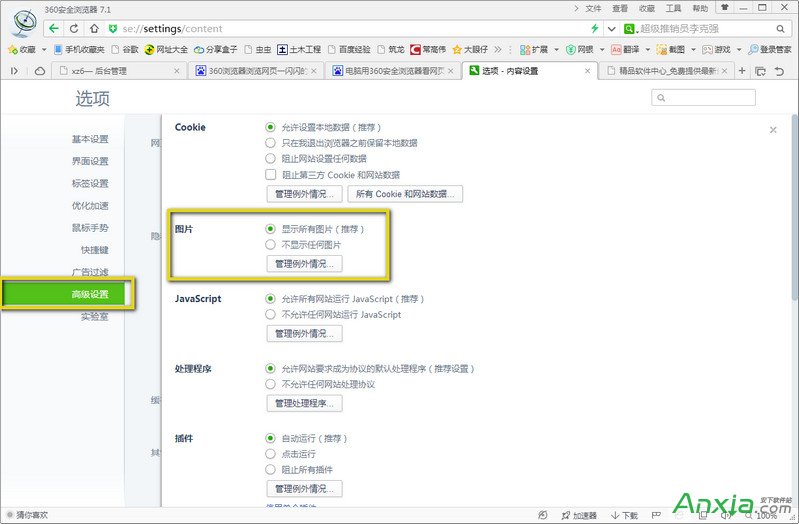This screenshot has height=524, width=799.
Task: Click the back arrow navigation button
Action: pyautogui.click(x=54, y=29)
